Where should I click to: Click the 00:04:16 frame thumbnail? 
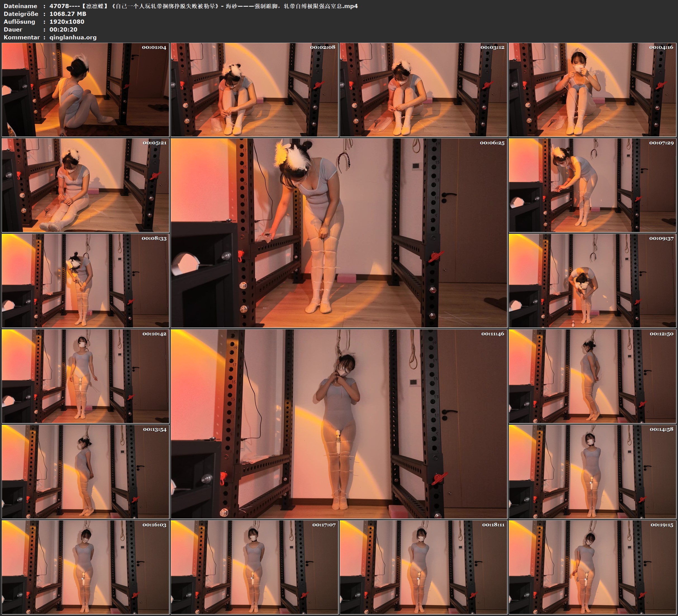coord(592,89)
